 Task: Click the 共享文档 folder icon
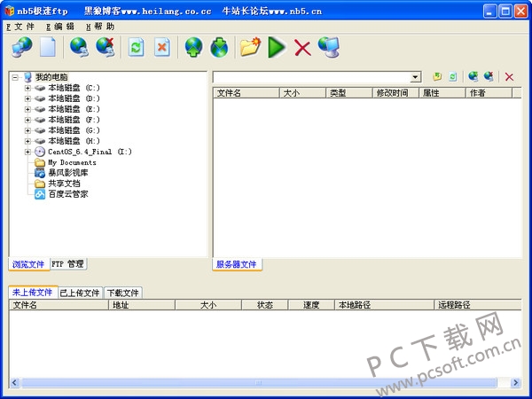pyautogui.click(x=40, y=184)
